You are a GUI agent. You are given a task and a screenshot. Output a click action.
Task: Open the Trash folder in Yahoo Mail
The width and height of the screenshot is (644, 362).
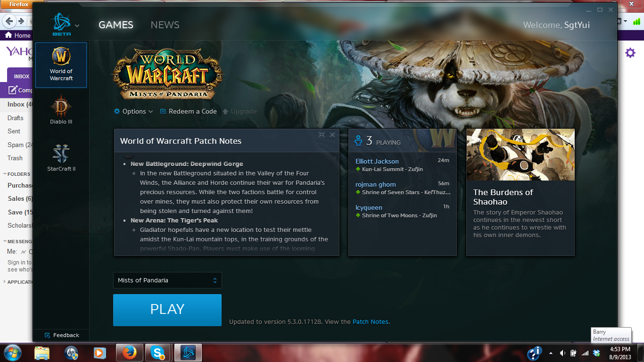(15, 158)
